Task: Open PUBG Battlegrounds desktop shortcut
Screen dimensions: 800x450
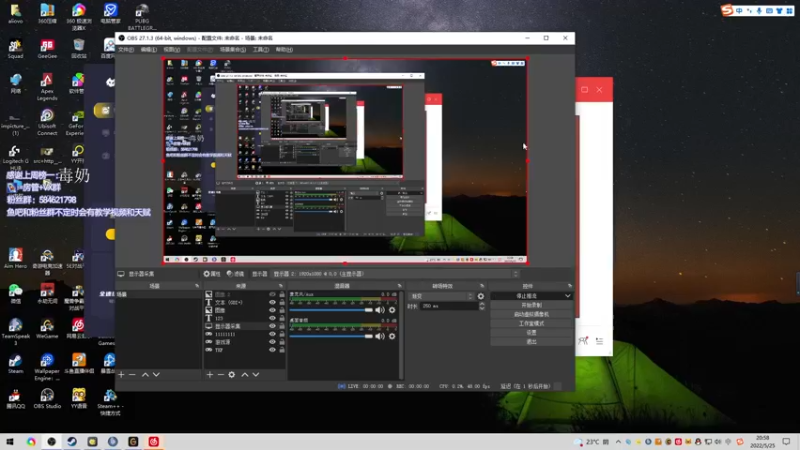Action: click(142, 17)
